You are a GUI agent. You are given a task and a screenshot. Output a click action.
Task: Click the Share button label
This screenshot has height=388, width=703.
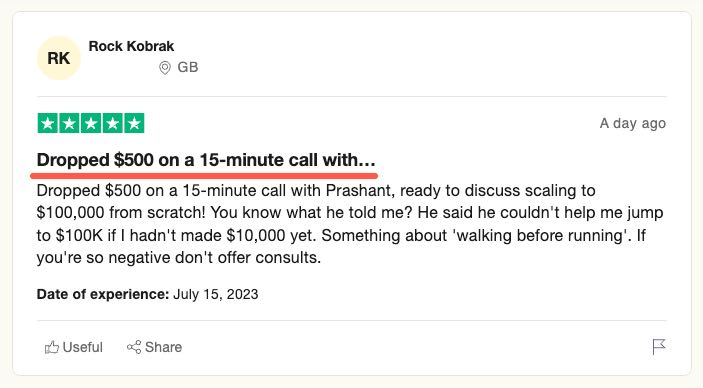coord(163,347)
